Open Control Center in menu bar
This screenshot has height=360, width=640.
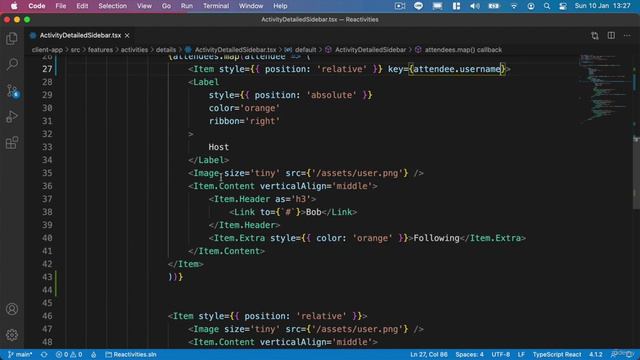[563, 6]
